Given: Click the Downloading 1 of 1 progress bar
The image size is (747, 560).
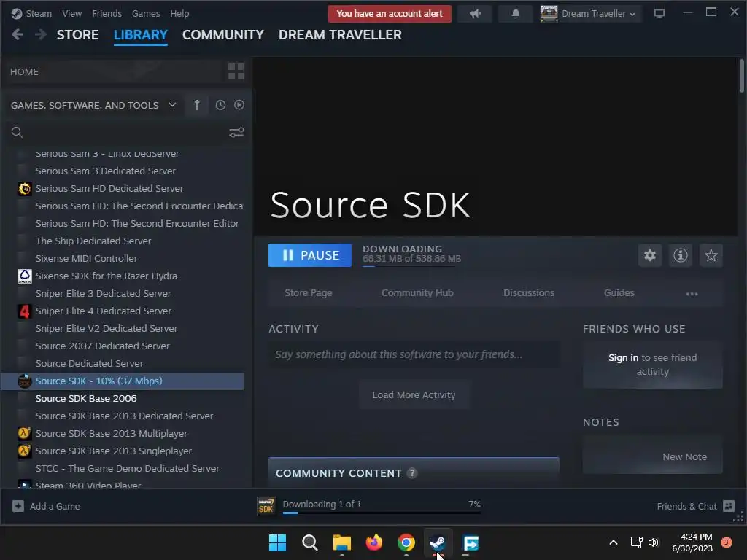Looking at the screenshot, I should [x=382, y=513].
